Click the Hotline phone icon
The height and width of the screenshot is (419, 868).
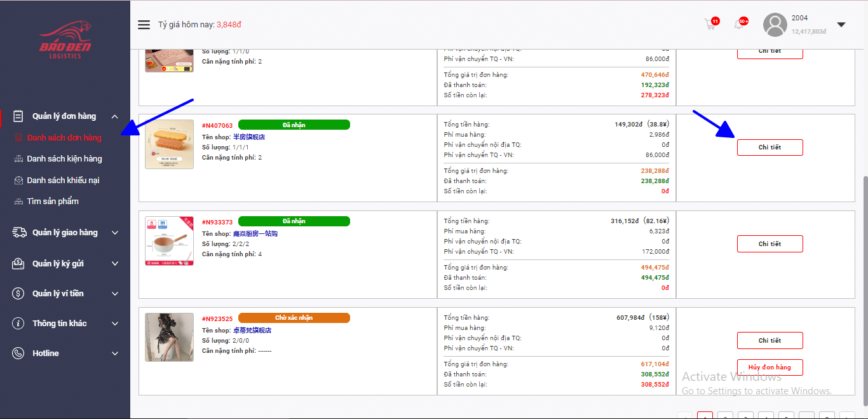click(x=19, y=354)
